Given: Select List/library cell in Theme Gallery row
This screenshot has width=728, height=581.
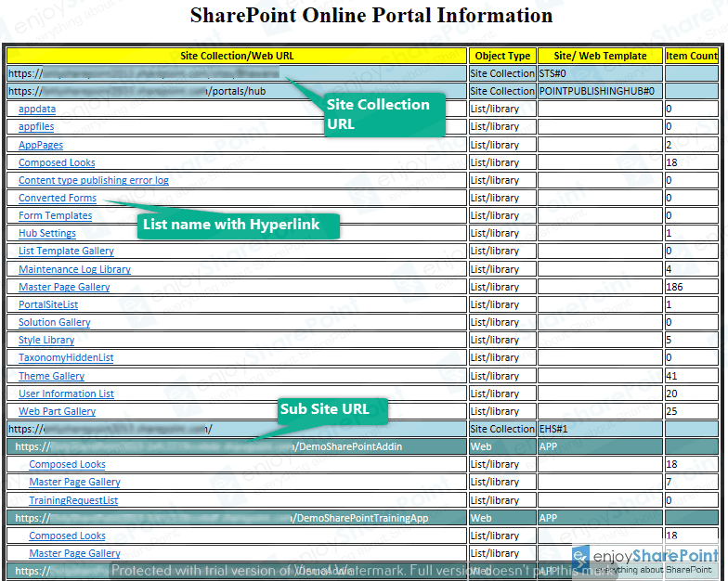Looking at the screenshot, I should (503, 376).
